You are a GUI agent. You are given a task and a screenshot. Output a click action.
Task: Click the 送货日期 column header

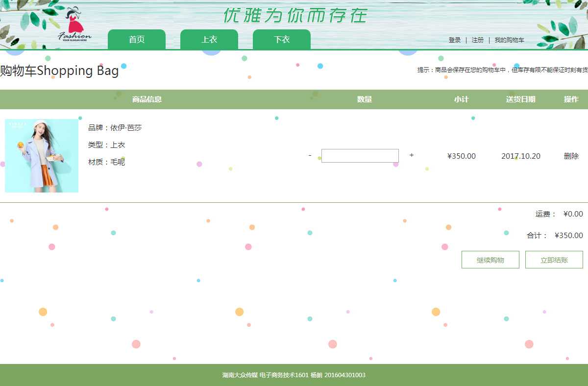[520, 99]
